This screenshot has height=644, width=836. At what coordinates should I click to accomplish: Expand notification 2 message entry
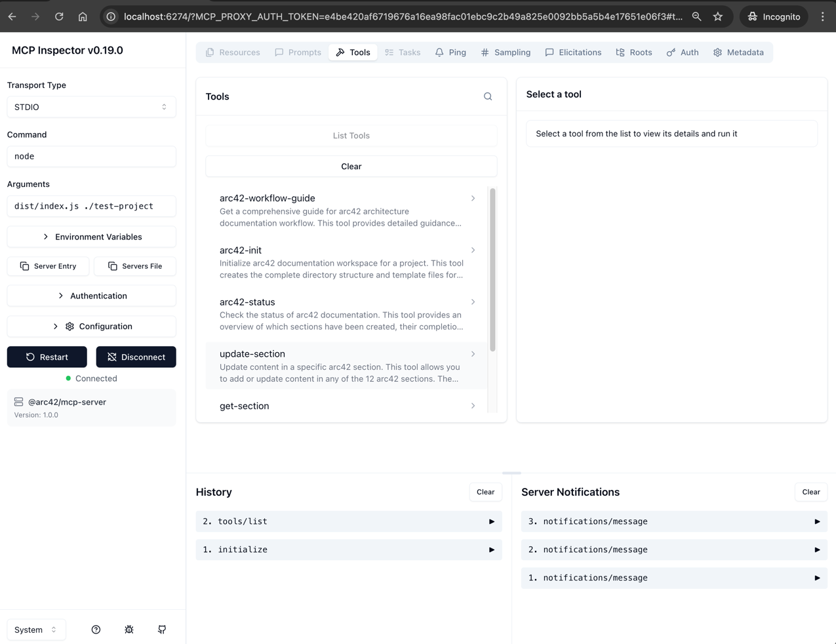pyautogui.click(x=674, y=550)
